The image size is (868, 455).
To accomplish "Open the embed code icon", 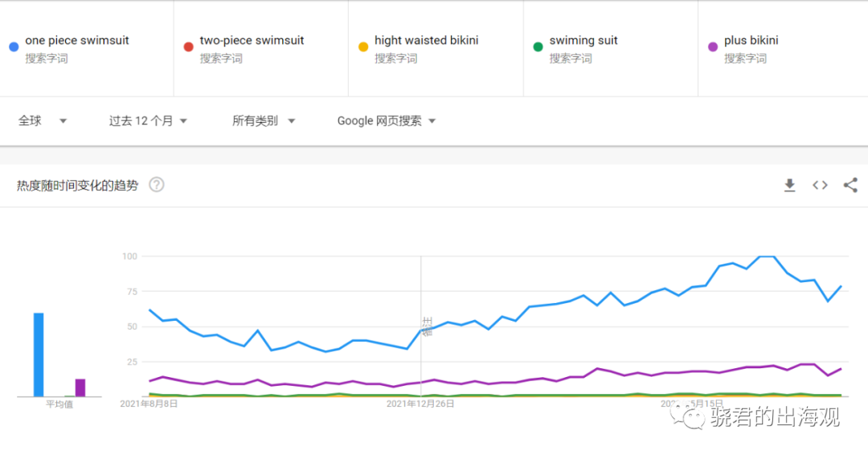I will tap(820, 186).
